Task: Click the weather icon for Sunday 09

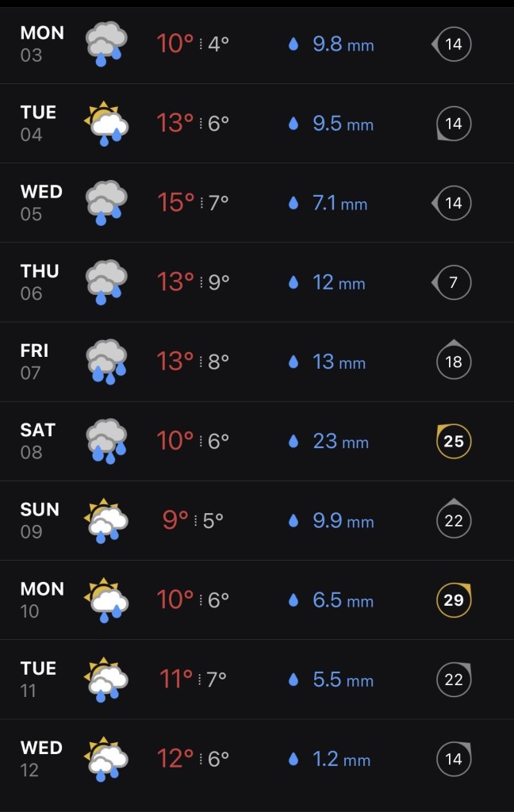Action: 106,520
